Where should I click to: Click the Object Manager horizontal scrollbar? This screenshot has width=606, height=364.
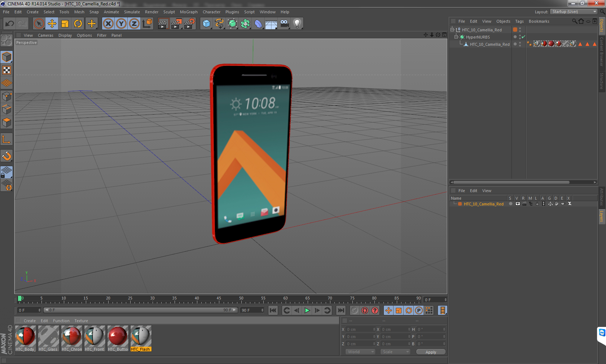coord(511,182)
